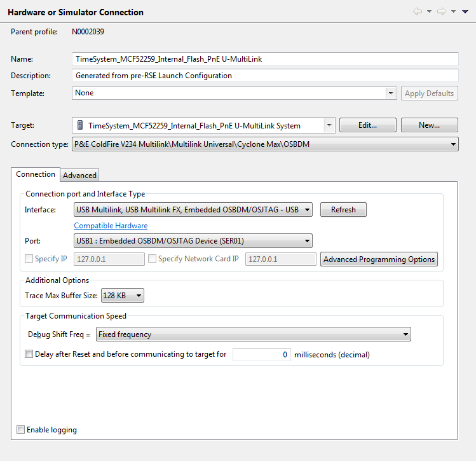Click the back navigation arrow
Image resolution: width=476 pixels, height=461 pixels.
point(418,11)
